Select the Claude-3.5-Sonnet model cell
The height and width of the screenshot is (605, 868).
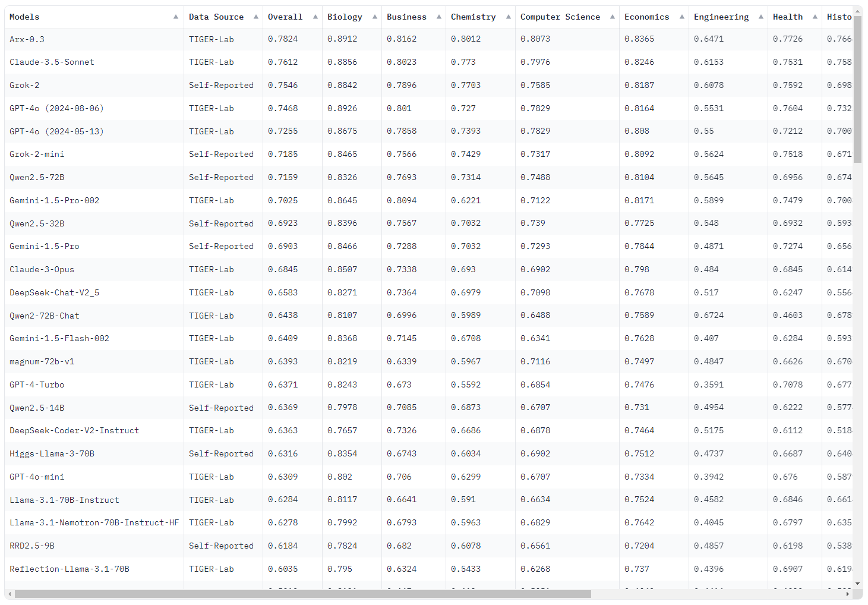[x=94, y=62]
